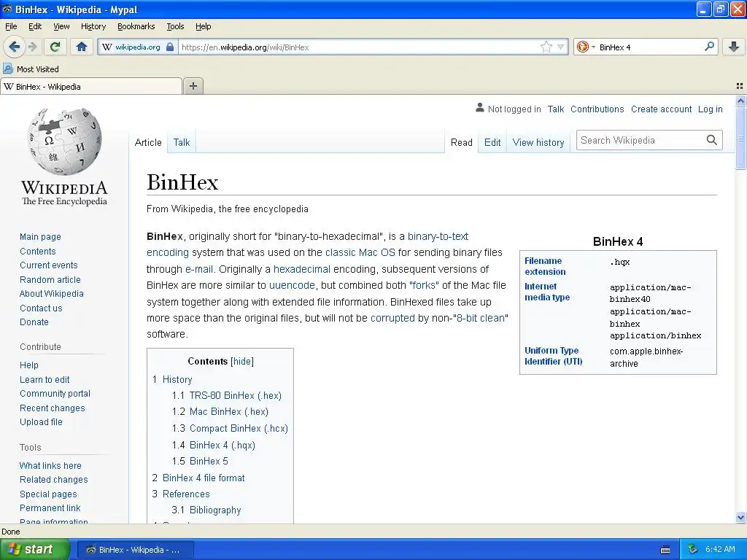Open the URL history dropdown arrow
The height and width of the screenshot is (560, 747).
coord(561,47)
